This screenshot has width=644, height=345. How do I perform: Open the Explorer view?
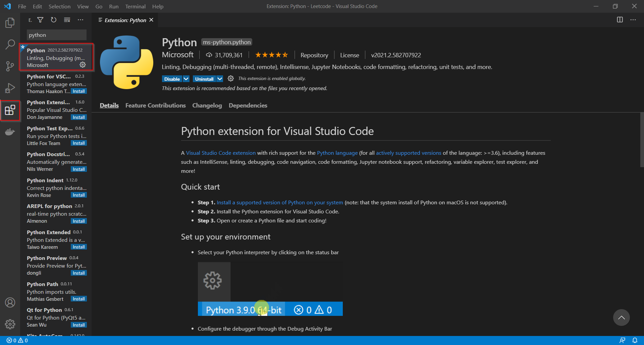[x=10, y=22]
